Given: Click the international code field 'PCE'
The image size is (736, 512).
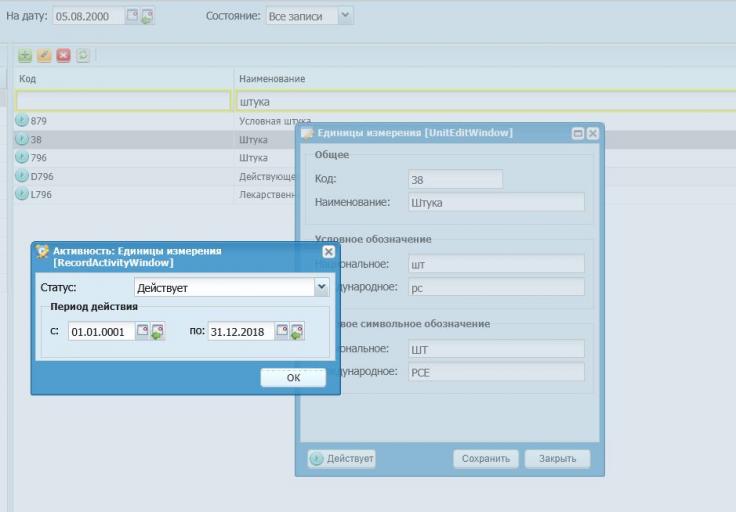Looking at the screenshot, I should click(497, 372).
